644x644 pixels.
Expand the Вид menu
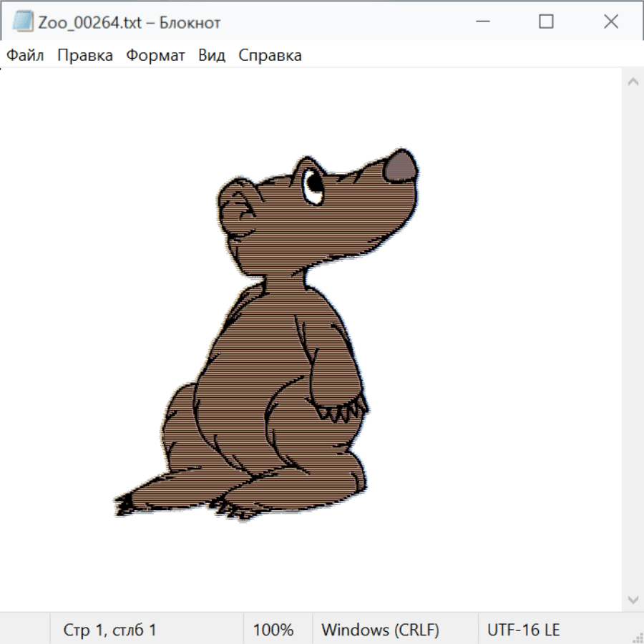212,55
